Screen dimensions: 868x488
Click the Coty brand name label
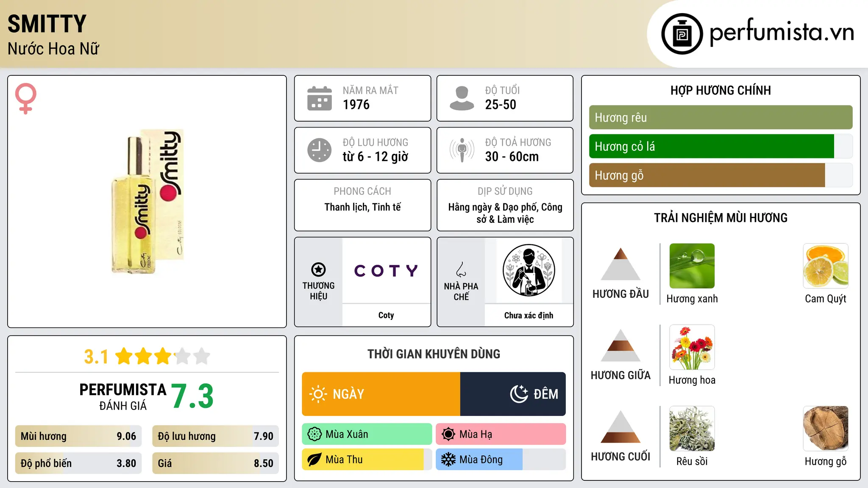[x=386, y=315]
